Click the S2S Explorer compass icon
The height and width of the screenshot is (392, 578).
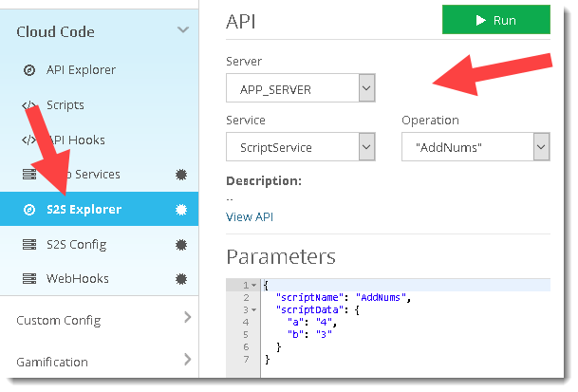[28, 210]
